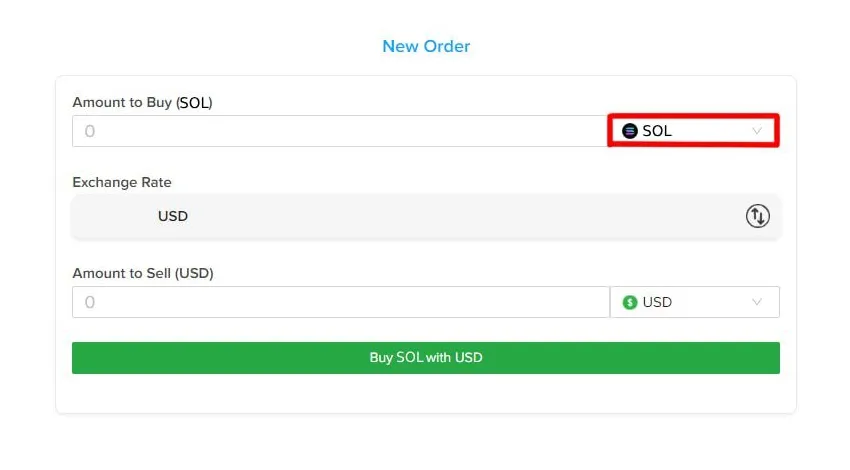Click the swap exchange rate arrows icon
850x470 pixels.
(x=757, y=216)
